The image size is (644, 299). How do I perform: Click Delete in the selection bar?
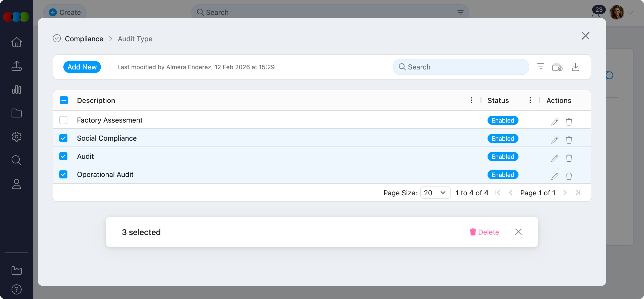(x=484, y=232)
